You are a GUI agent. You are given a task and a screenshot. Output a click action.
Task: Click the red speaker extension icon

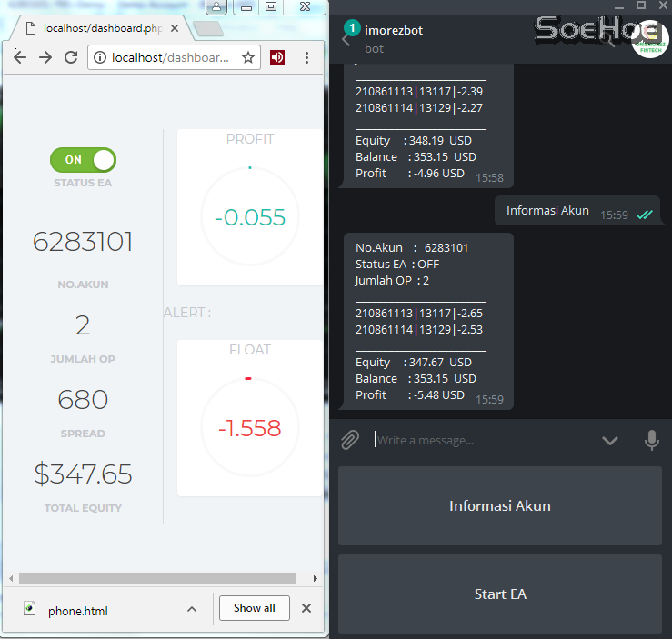click(x=277, y=57)
